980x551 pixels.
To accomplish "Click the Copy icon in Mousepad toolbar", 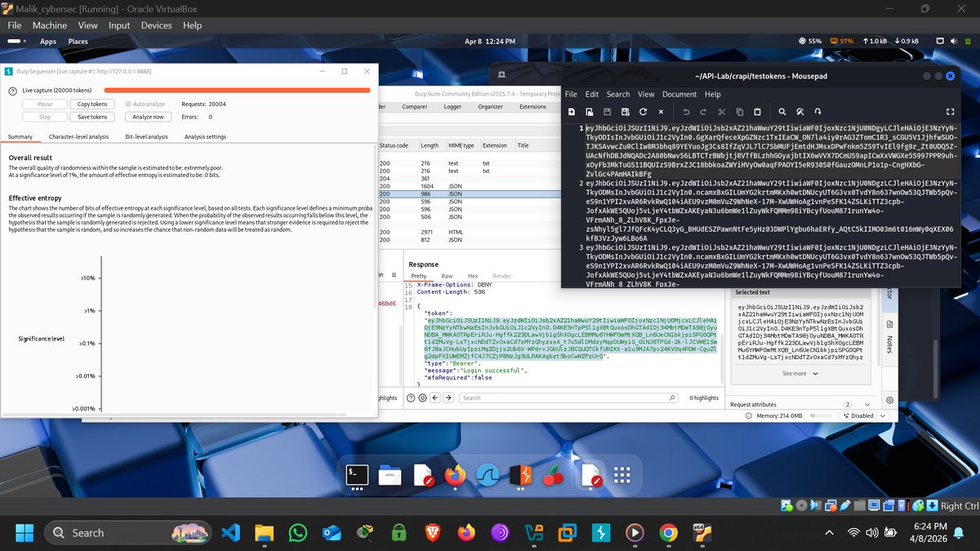I will click(739, 111).
